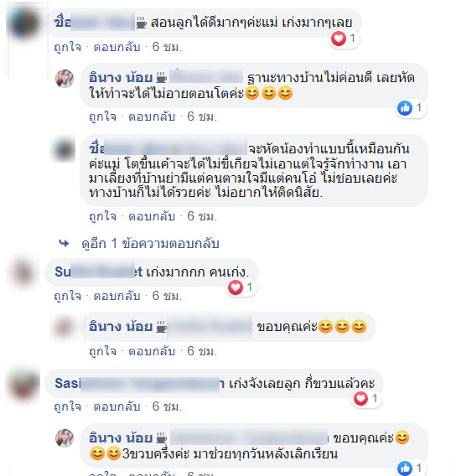Like the สอนลูกได้ดีมากๆ comment via ถูกใจ

coord(67,47)
